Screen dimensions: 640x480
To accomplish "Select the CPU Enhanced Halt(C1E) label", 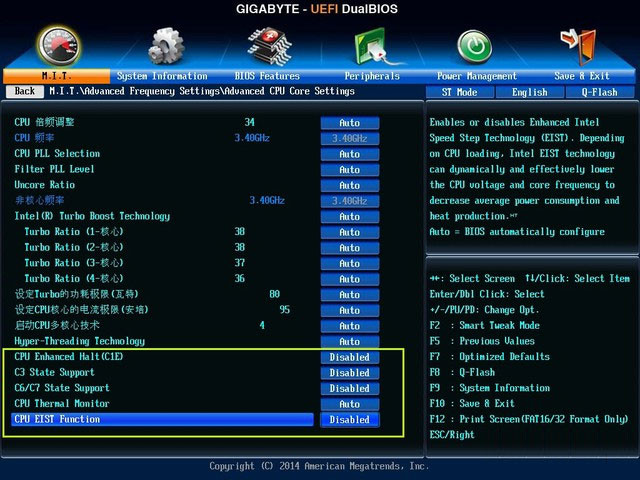I will [69, 357].
